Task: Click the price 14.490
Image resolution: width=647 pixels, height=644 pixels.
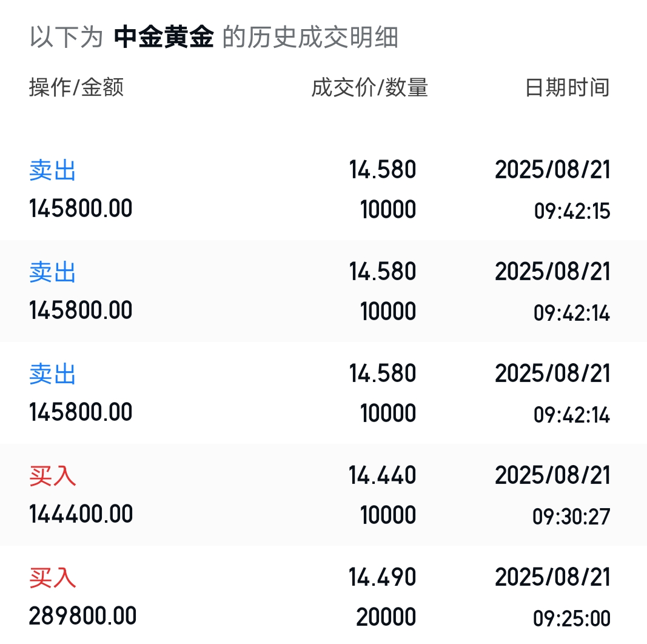Action: pos(383,577)
